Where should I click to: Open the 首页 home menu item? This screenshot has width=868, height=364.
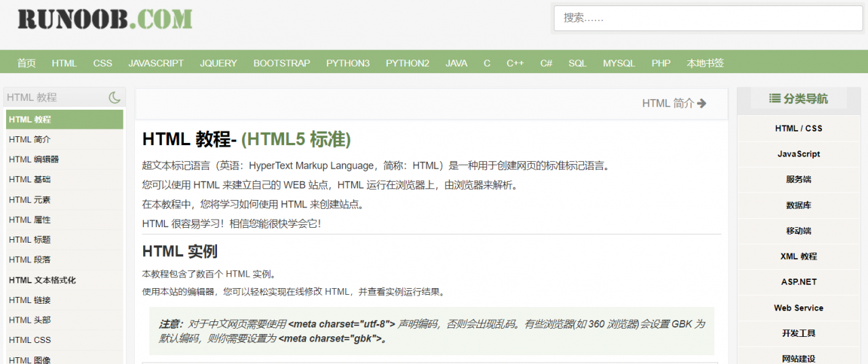[x=26, y=63]
